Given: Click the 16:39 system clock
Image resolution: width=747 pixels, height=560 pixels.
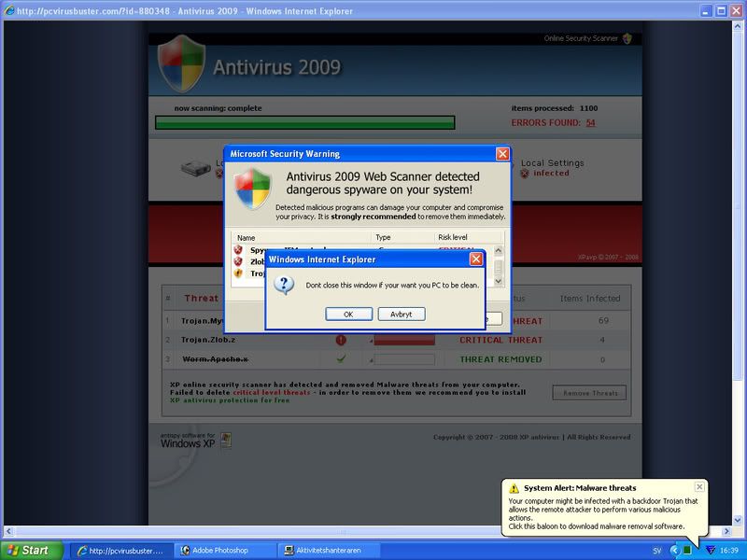Looking at the screenshot, I should tap(729, 551).
